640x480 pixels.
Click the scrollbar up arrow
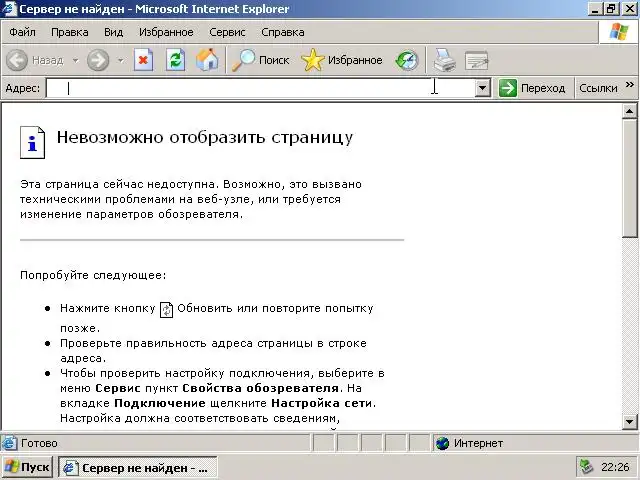629,111
